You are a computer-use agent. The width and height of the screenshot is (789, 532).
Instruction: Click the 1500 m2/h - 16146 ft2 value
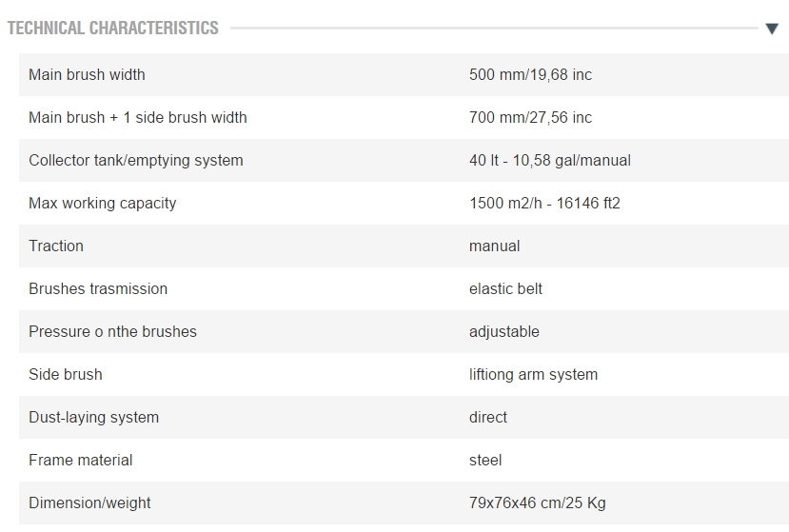click(544, 204)
